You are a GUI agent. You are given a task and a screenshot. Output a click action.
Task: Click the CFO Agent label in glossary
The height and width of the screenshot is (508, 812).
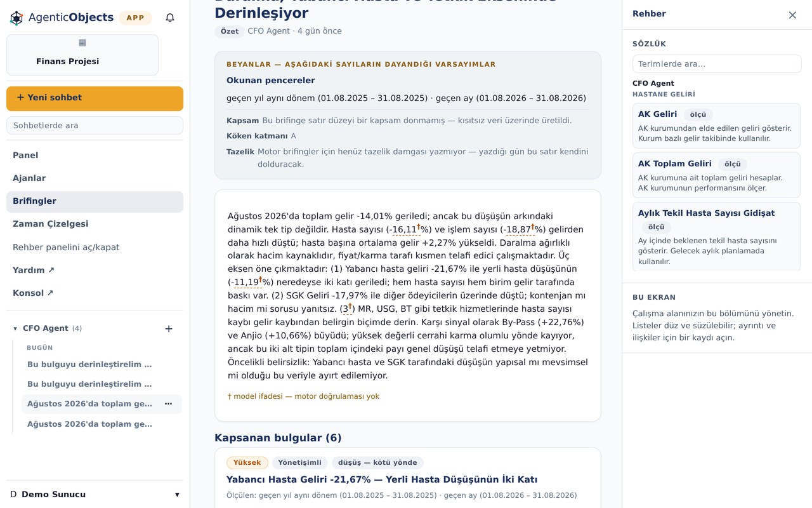[653, 83]
